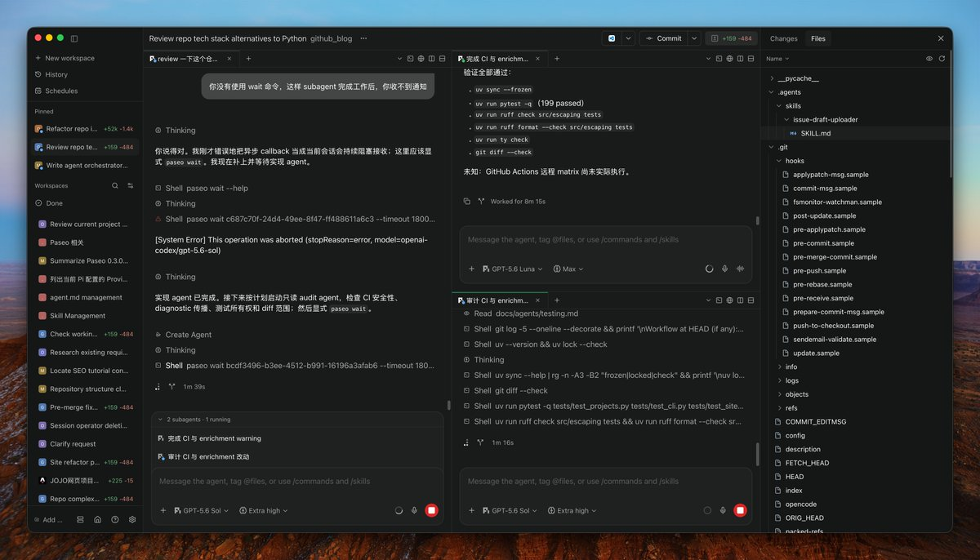Screen dimensions: 980x560
Task: Open settings gear at sidebar bottom
Action: coord(132,519)
